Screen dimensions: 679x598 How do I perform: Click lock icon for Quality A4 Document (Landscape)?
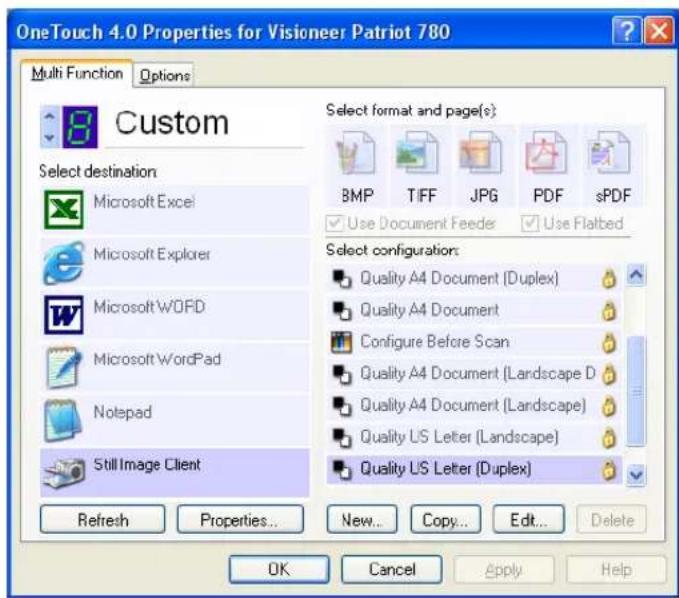pos(609,406)
